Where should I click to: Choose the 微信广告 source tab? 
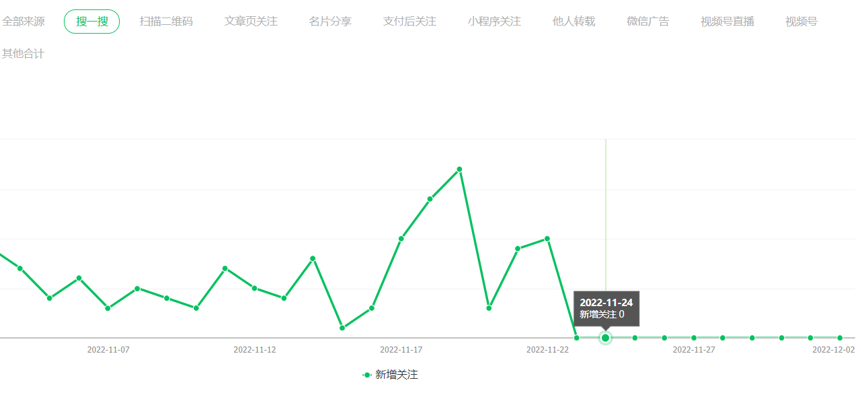[x=647, y=22]
